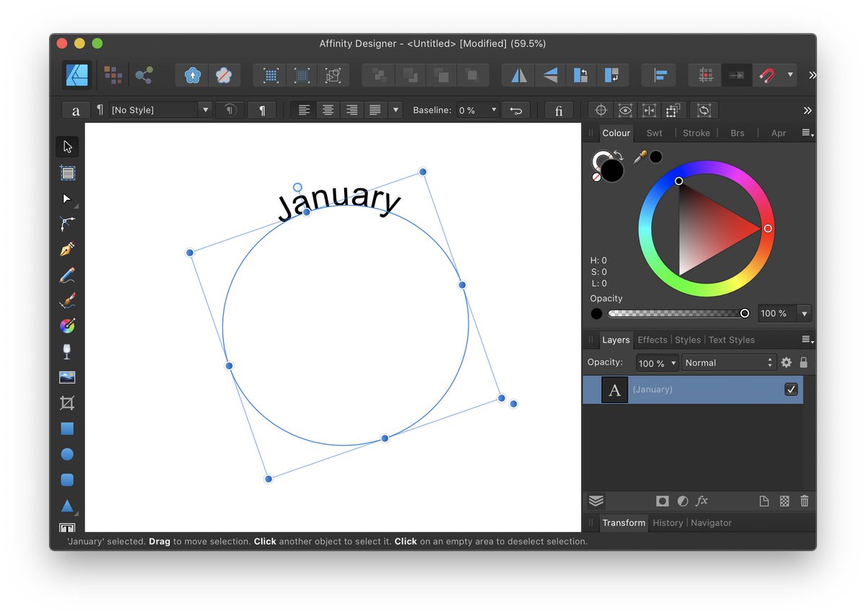Toggle the layer lock icon
Viewport: 866px width, 616px height.
click(x=804, y=363)
